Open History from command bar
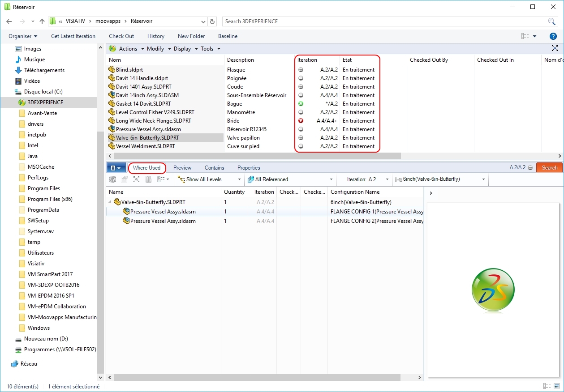Screen dimensions: 564x392 156,36
